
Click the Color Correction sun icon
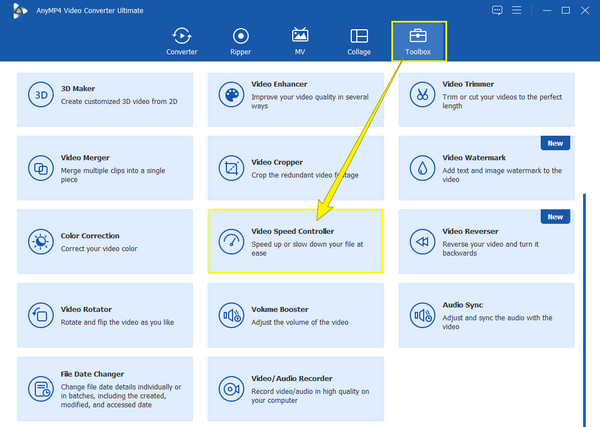click(x=41, y=242)
